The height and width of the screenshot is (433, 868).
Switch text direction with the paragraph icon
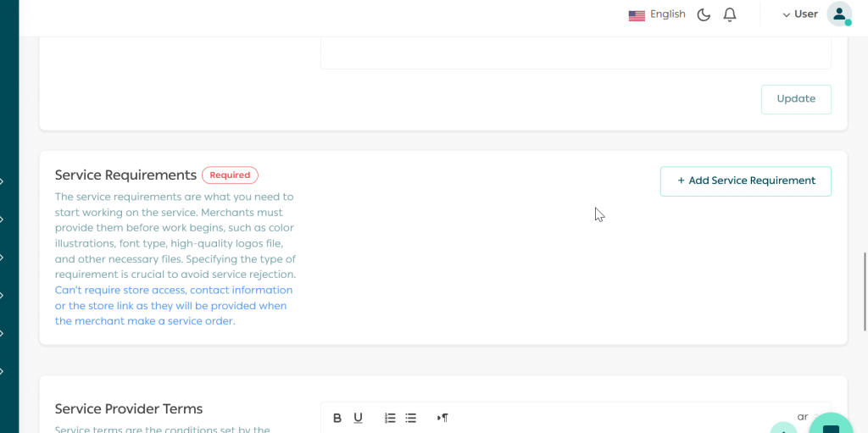[x=442, y=418]
